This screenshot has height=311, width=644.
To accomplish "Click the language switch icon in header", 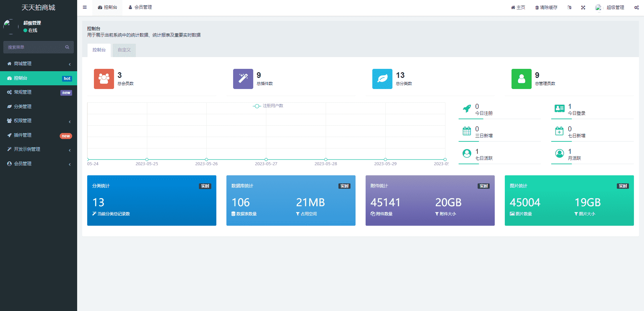I will pyautogui.click(x=569, y=7).
